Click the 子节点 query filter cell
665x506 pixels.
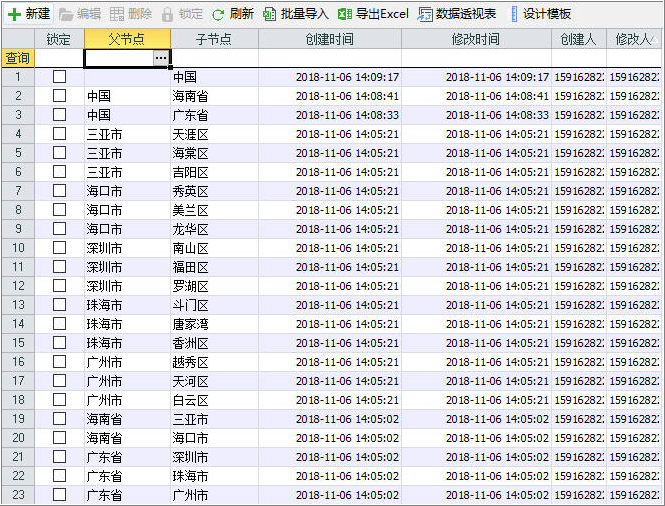pos(214,58)
